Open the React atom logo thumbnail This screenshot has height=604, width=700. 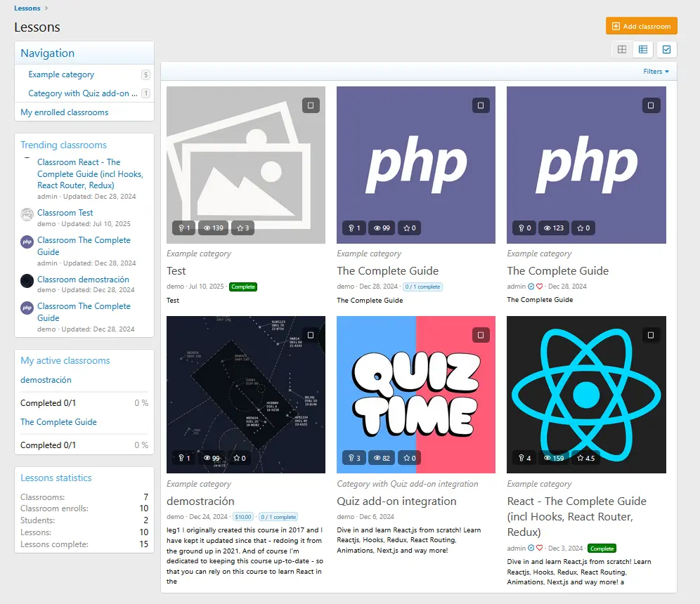point(586,393)
